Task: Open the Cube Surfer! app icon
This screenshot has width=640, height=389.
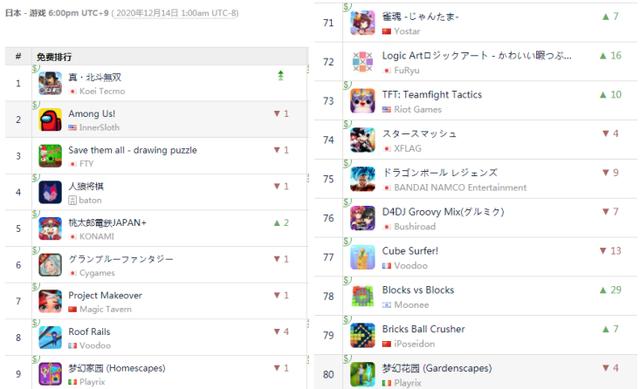Action: click(x=362, y=258)
